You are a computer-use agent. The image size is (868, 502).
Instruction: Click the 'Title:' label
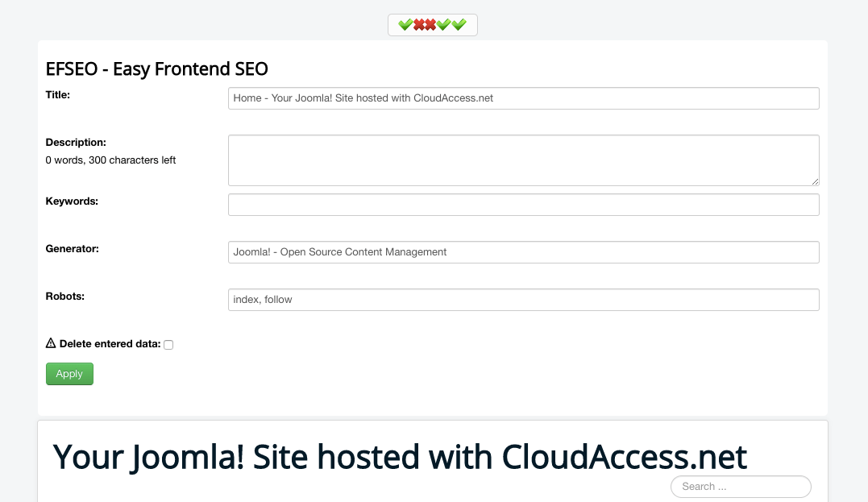57,94
